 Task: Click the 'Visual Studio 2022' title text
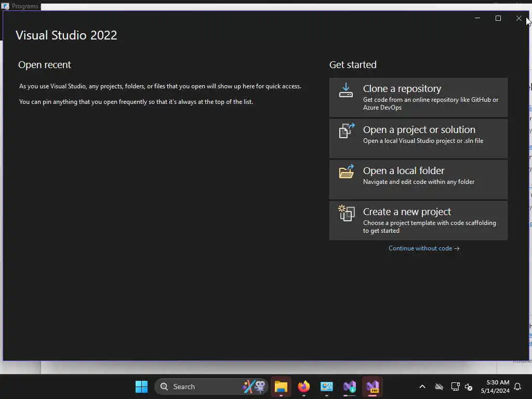(66, 35)
